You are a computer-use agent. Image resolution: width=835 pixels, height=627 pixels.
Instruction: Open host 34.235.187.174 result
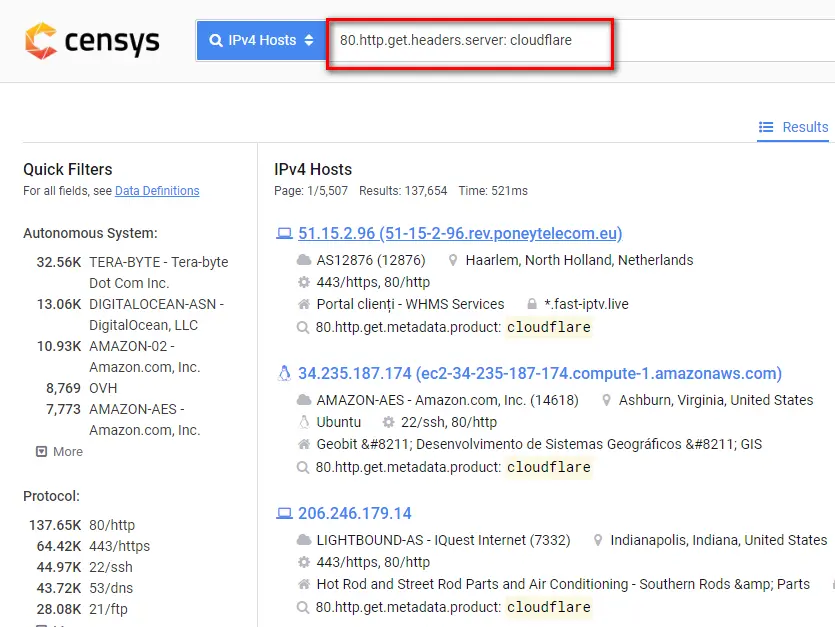(x=540, y=373)
